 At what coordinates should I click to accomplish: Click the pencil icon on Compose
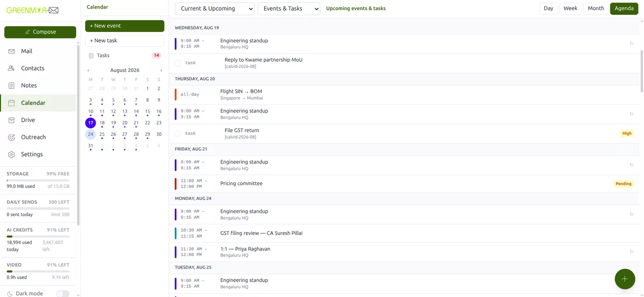click(28, 32)
